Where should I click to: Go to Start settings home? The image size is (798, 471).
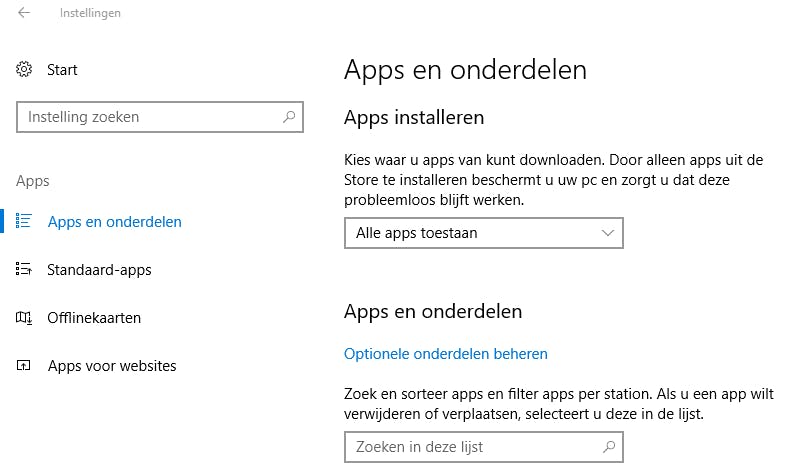tap(62, 70)
